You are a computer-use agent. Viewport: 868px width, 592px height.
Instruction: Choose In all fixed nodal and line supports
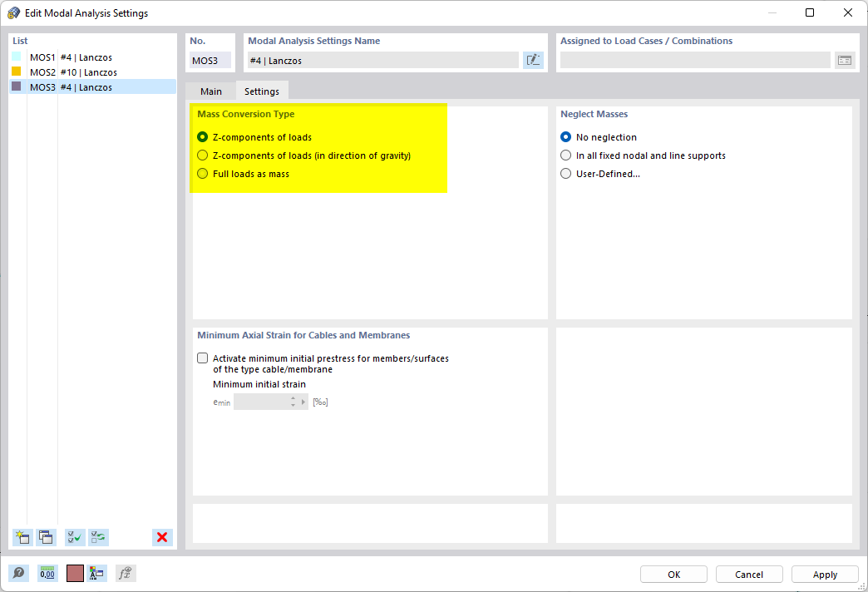(643, 155)
